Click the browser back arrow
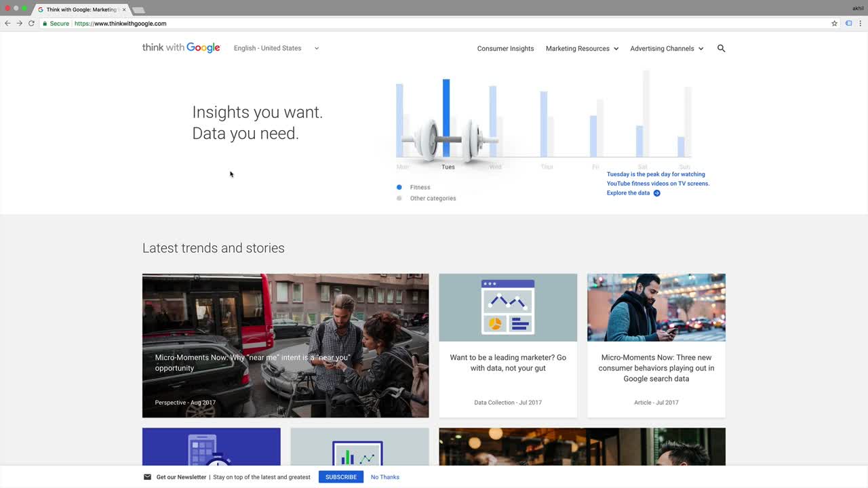 [x=7, y=23]
